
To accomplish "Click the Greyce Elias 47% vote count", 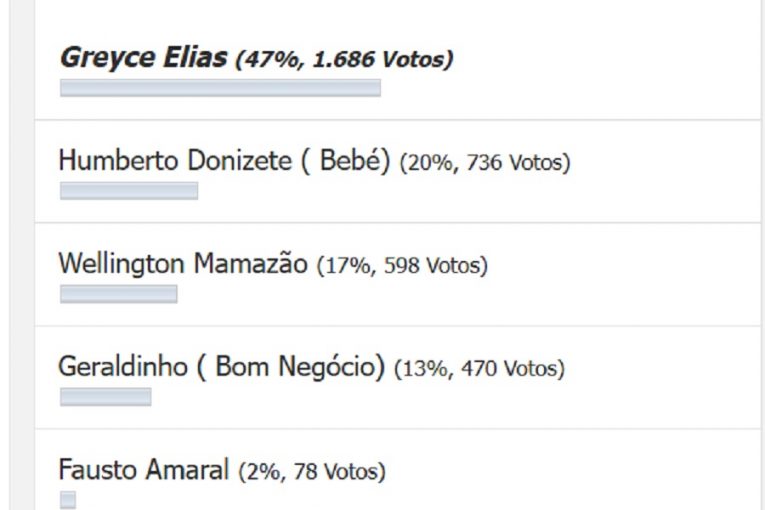I will (343, 60).
